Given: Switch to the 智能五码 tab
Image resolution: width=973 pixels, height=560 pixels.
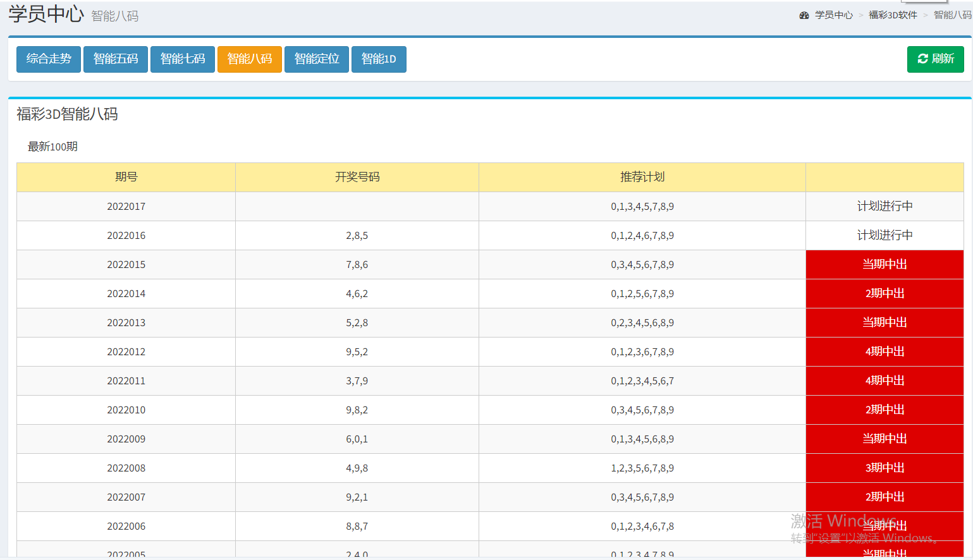Looking at the screenshot, I should point(116,59).
